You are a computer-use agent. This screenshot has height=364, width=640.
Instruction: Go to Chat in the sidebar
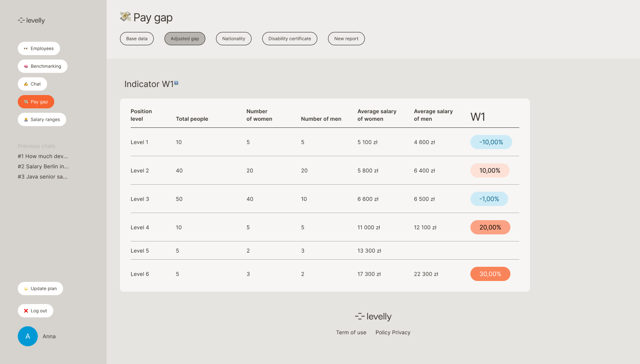(32, 84)
